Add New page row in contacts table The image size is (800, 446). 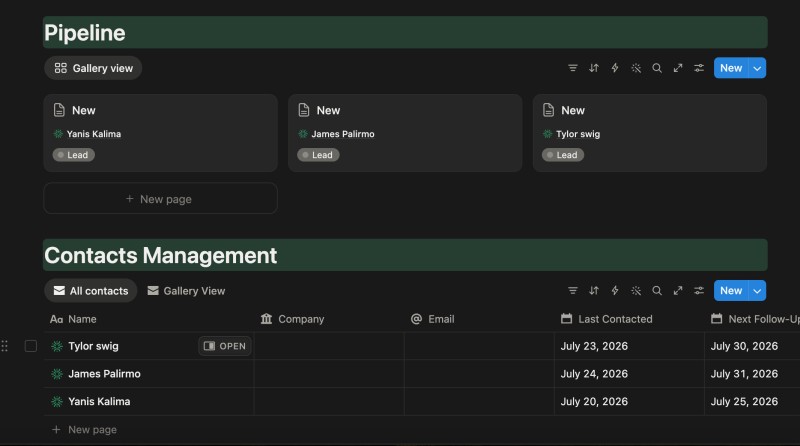tap(85, 430)
